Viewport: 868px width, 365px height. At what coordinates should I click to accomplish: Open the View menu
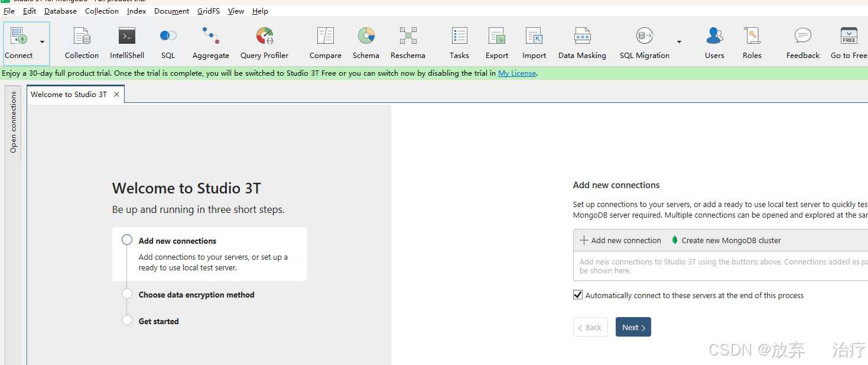[236, 11]
